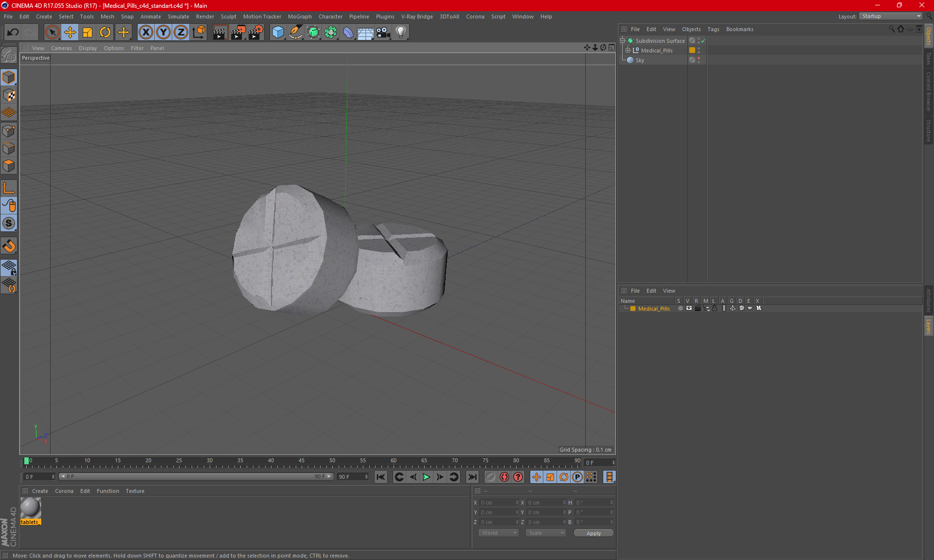Open the Simulate menu
Screen dimensions: 934x560
[179, 17]
